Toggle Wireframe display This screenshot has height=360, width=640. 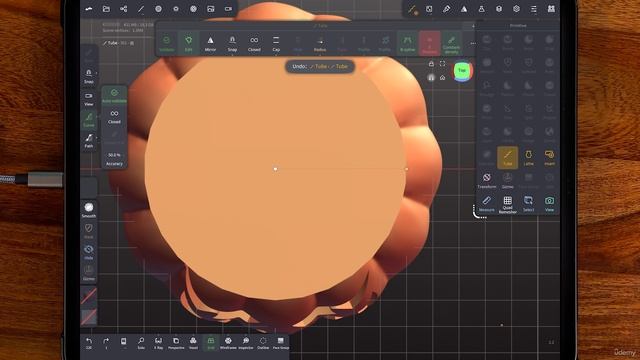click(228, 343)
